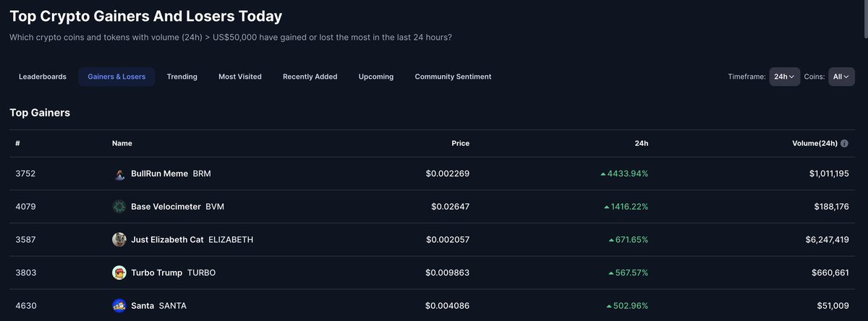Open the Trending tab

coord(182,77)
